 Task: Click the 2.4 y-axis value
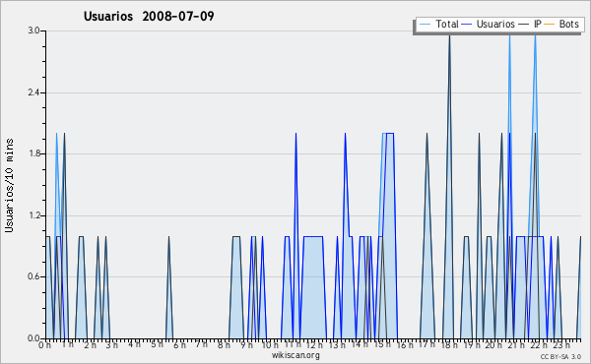33,92
